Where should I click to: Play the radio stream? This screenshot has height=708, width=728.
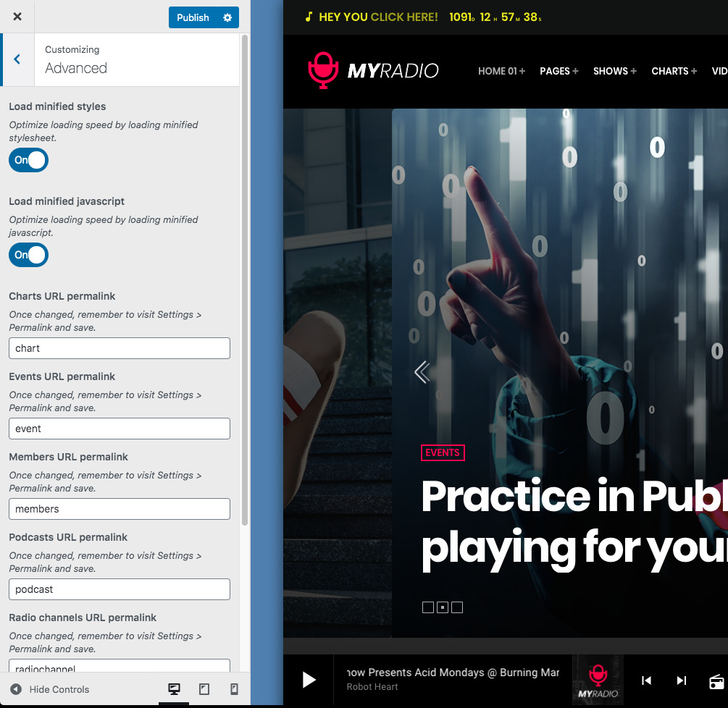pyautogui.click(x=309, y=680)
